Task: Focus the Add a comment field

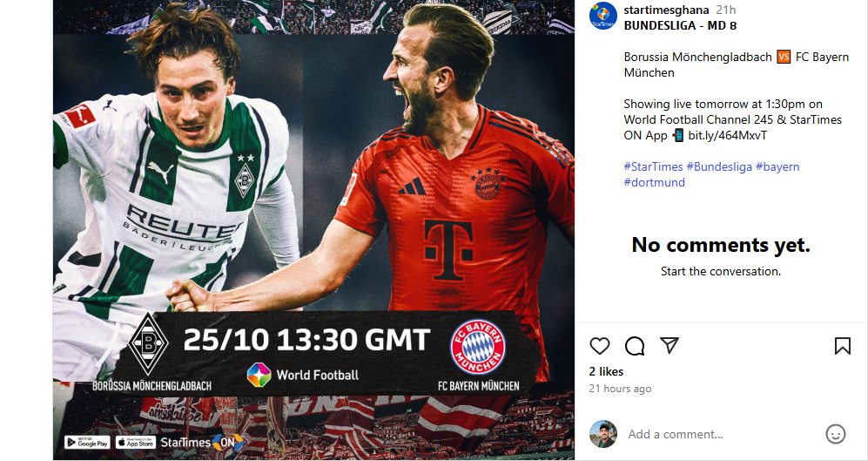Action: (x=723, y=434)
